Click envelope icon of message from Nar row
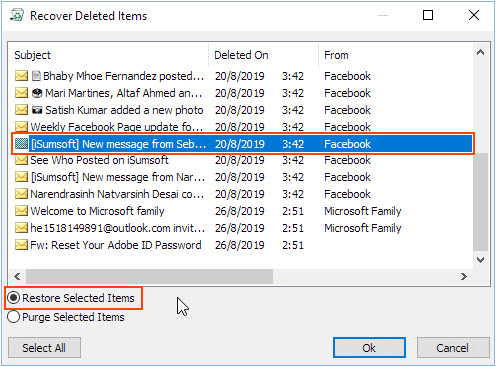This screenshot has height=367, width=496. pyautogui.click(x=22, y=177)
